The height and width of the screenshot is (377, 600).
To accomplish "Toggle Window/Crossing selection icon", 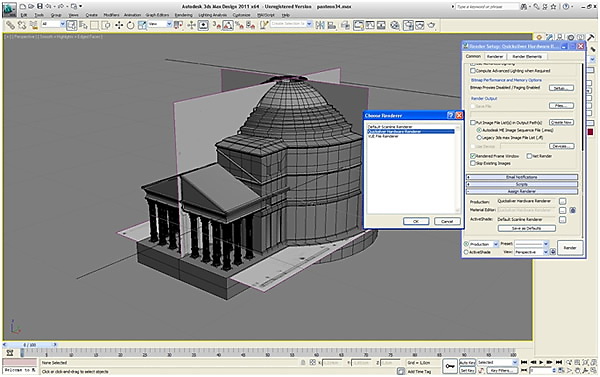I will [106, 25].
